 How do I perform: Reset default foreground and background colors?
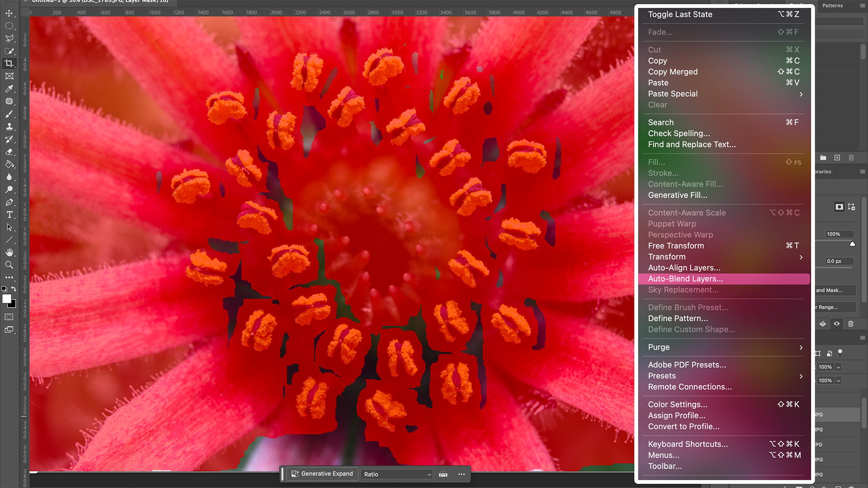(x=4, y=288)
